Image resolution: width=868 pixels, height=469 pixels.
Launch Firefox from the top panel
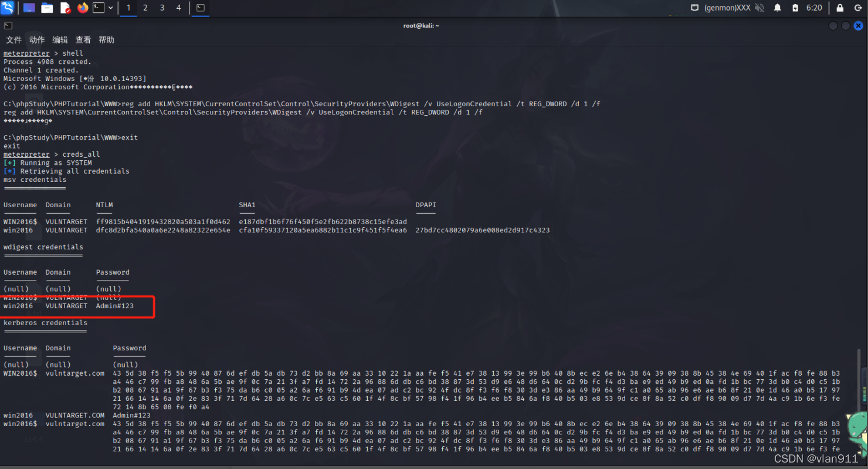pyautogui.click(x=83, y=8)
